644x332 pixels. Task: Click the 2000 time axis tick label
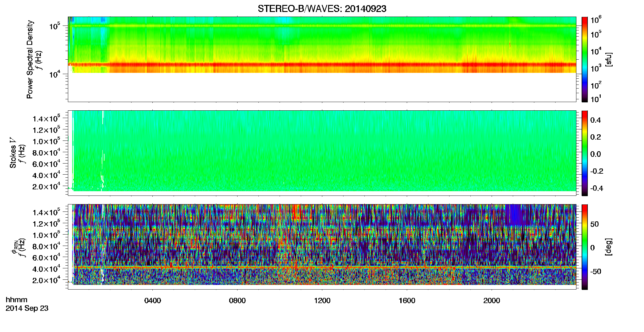coord(492,301)
